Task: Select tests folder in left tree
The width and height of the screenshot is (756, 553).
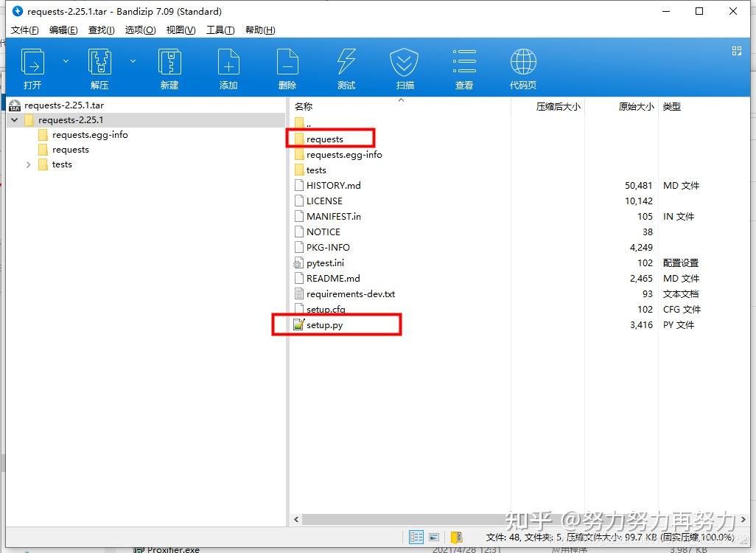Action: pyautogui.click(x=62, y=164)
